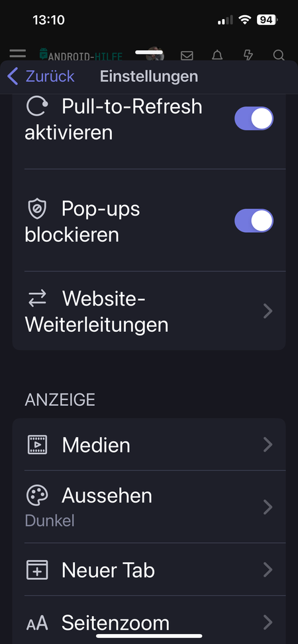Disable the Pull-to-Refresh aktivieren switch
The image size is (298, 644).
254,118
